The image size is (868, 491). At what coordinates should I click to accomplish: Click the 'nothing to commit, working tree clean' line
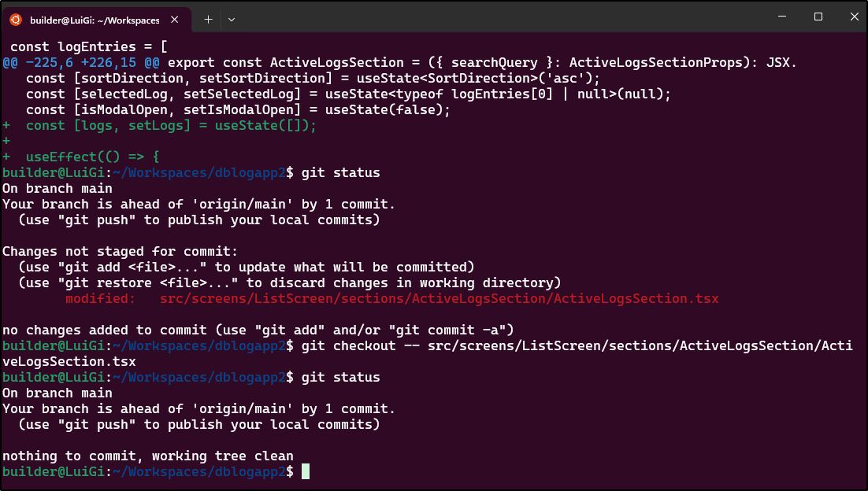pyautogui.click(x=148, y=456)
